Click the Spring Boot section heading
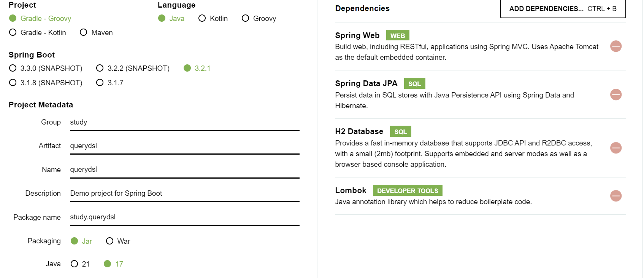This screenshot has height=278, width=644. coord(32,55)
